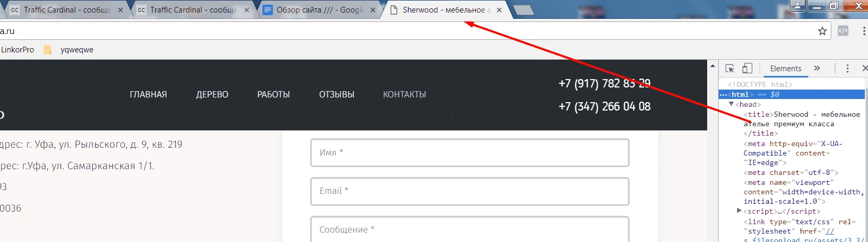The width and height of the screenshot is (868, 242).
Task: Select meta name viewport node
Action: tap(803, 192)
